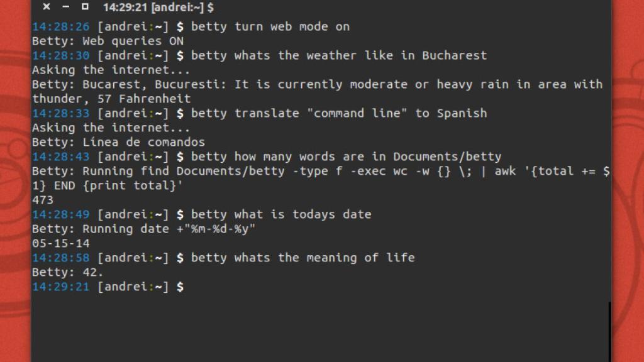The image size is (644, 362).
Task: Click the translate "command line" to Spanish command
Action: coord(338,113)
